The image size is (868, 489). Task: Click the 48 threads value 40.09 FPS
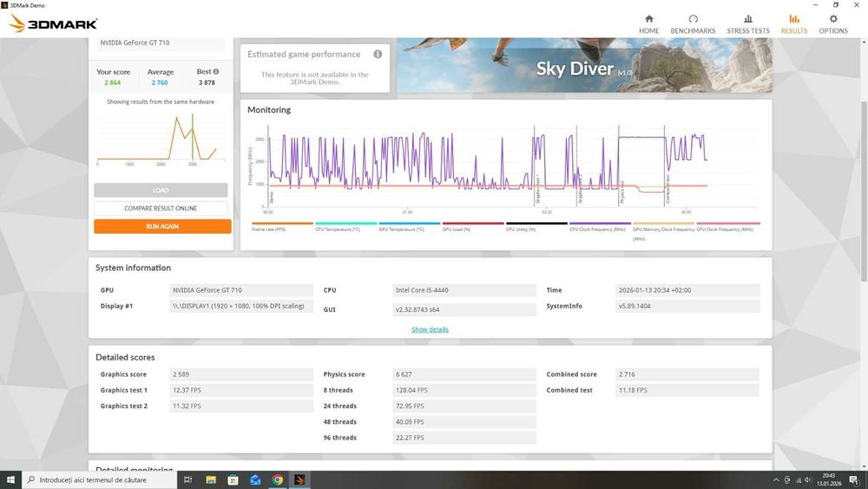tap(464, 422)
